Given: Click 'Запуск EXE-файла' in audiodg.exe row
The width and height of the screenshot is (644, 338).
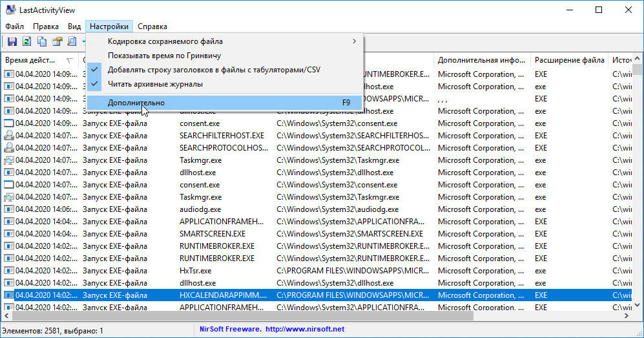Looking at the screenshot, I should [x=114, y=209].
